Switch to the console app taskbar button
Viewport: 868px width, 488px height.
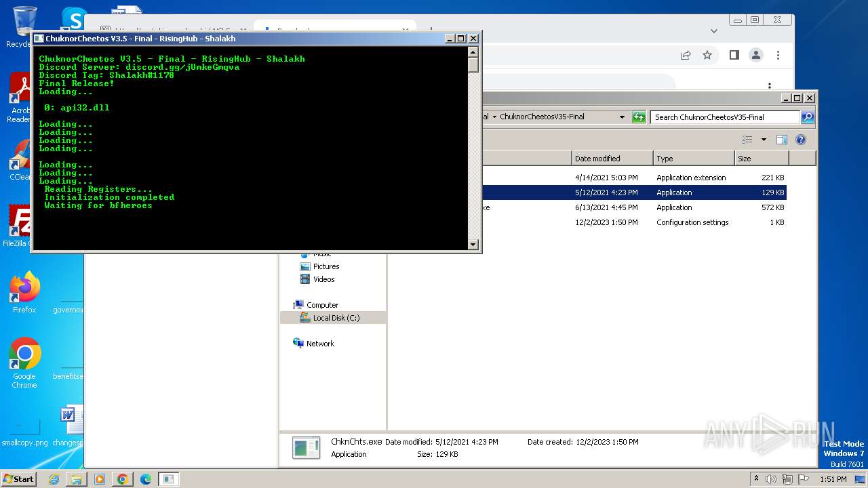pos(168,479)
